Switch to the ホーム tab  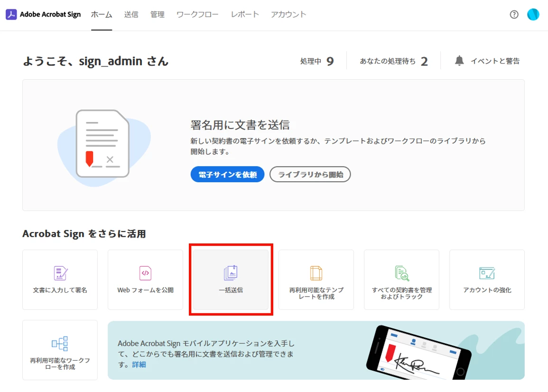(x=102, y=14)
